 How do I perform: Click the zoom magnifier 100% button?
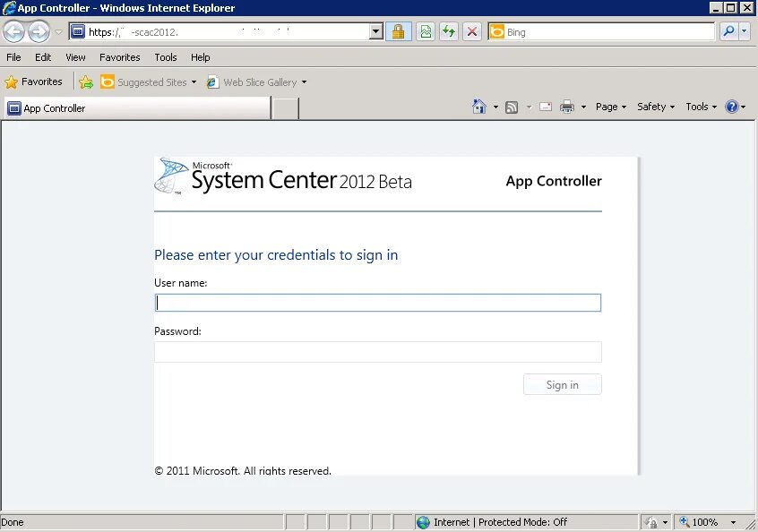(x=699, y=522)
